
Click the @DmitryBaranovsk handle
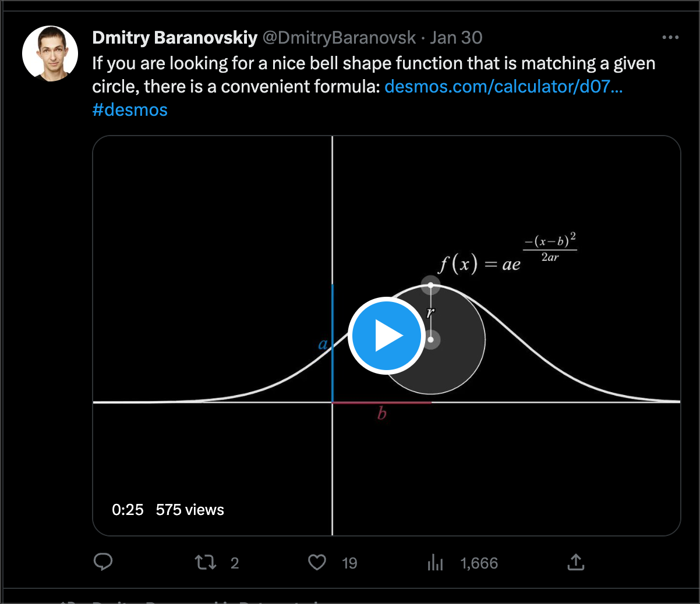[339, 38]
